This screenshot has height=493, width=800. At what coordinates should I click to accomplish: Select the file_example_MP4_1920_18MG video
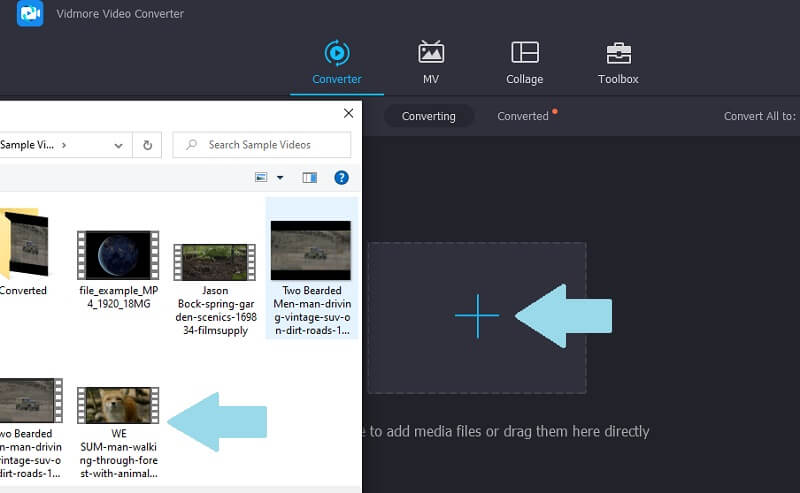coord(118,270)
